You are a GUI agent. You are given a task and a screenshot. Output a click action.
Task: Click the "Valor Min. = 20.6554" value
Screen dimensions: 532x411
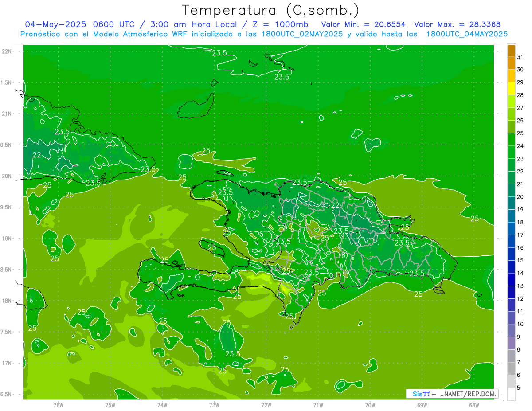click(x=364, y=24)
